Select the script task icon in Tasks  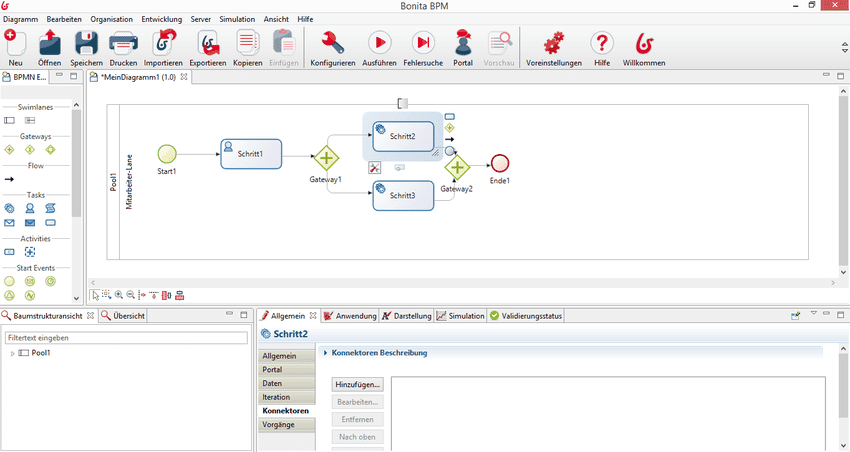coord(50,208)
